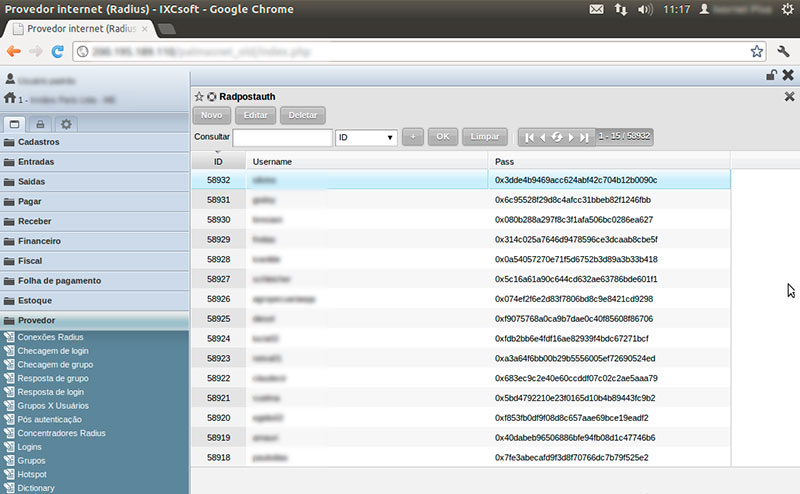Close the Radpostauth panel
800x494 pixels.
pyautogui.click(x=789, y=96)
